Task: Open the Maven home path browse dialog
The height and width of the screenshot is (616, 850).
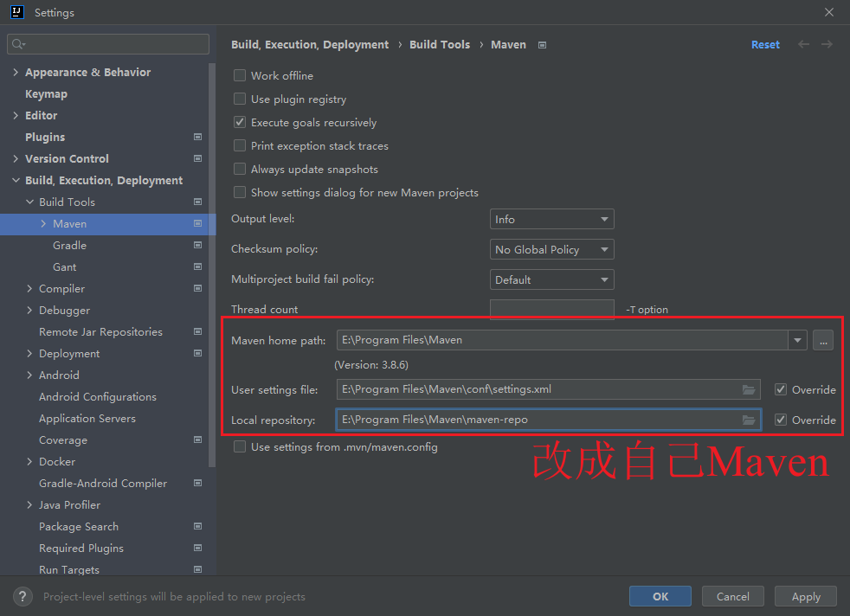Action: pyautogui.click(x=822, y=340)
